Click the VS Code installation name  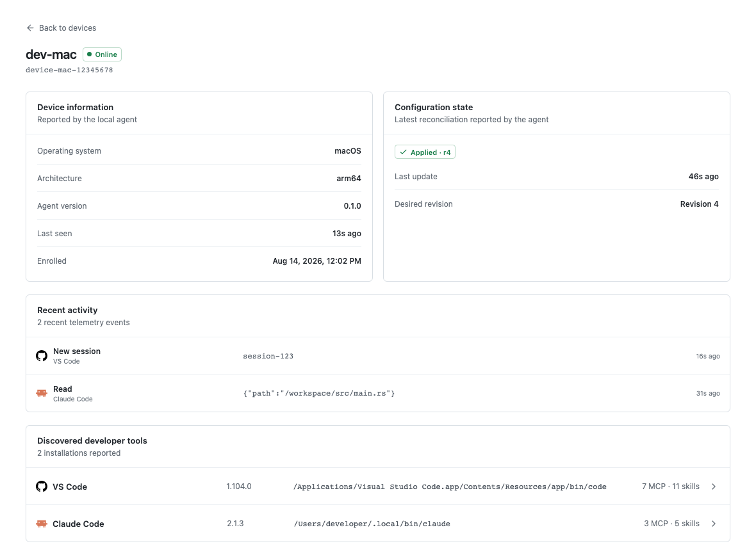[70, 487]
